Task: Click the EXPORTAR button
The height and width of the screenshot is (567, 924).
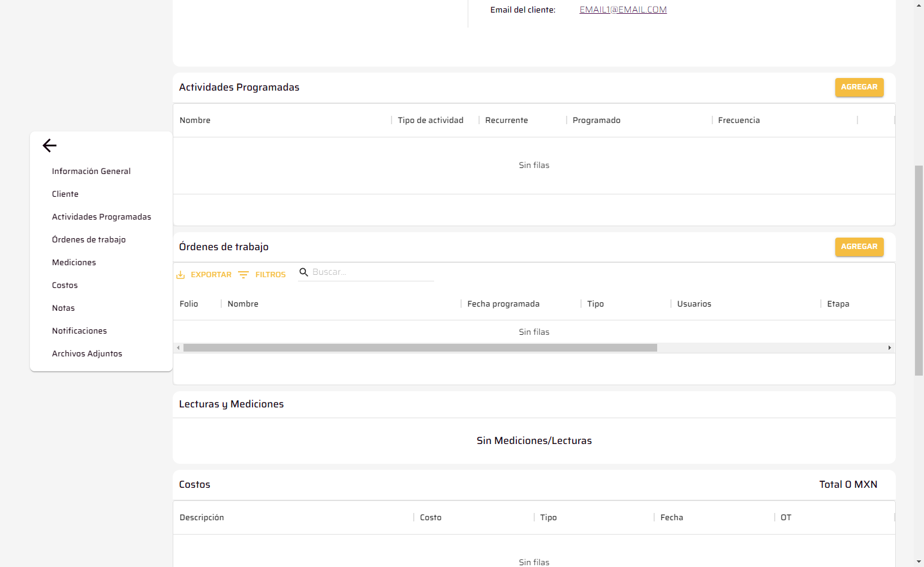Action: [204, 275]
